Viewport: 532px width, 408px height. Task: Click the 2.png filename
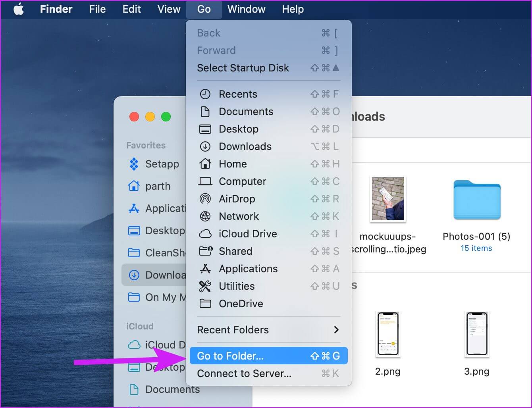(x=388, y=371)
